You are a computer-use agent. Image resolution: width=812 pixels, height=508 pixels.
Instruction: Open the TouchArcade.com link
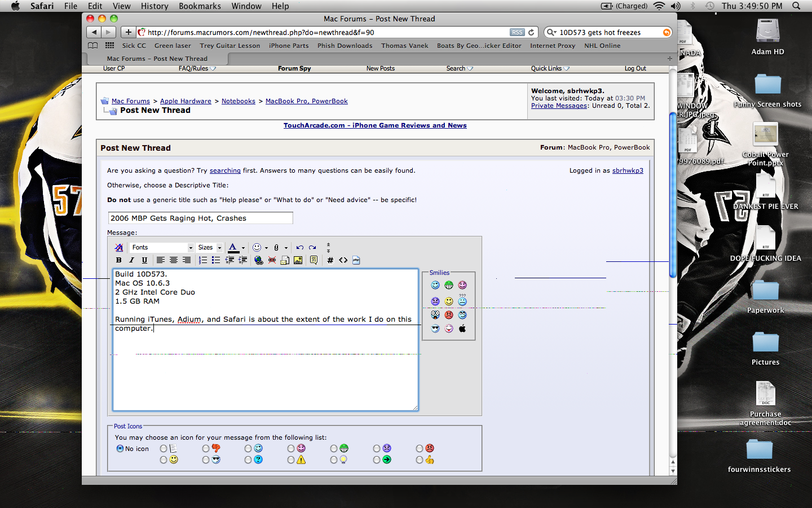375,126
